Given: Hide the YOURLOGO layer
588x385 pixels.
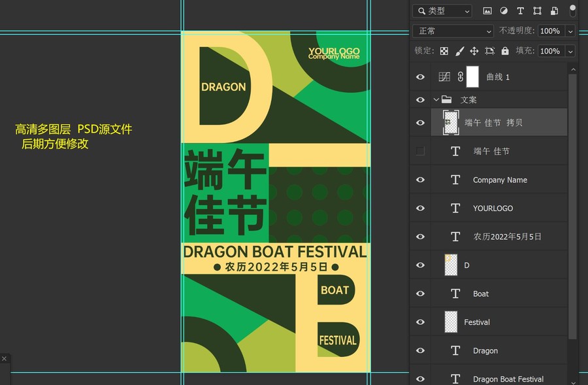Looking at the screenshot, I should tap(420, 209).
